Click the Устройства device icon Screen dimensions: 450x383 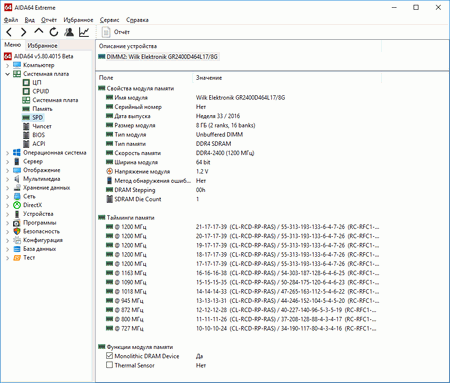click(17, 214)
